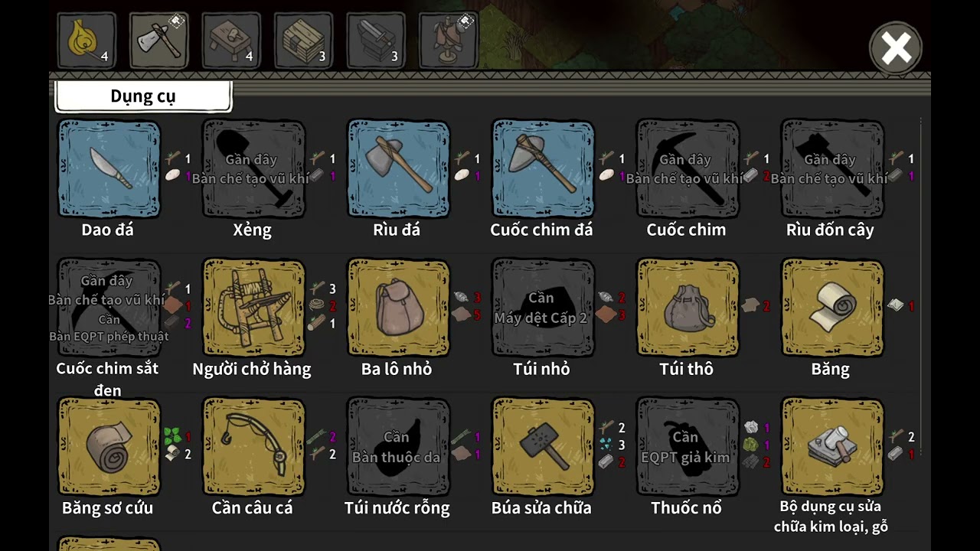Select the Cuốc chim đá stone pickaxe

tap(544, 168)
